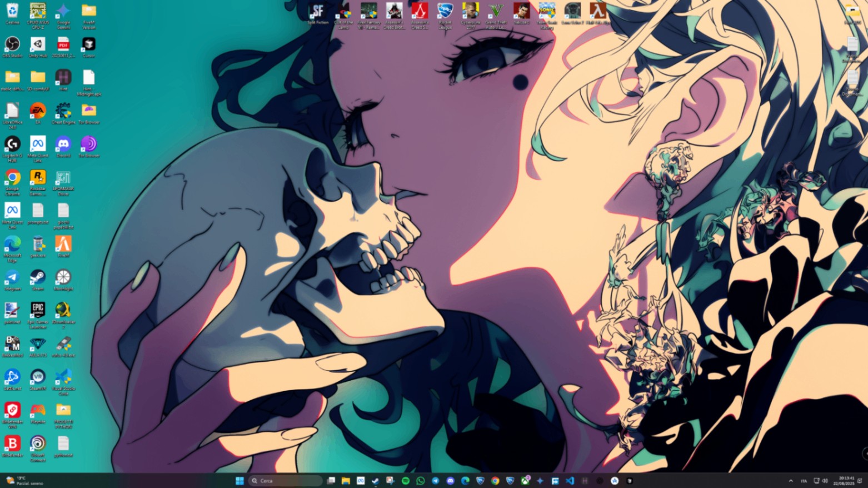Launch purple Tor Browser onion shortcut
Screen dimensions: 868x488
pyautogui.click(x=89, y=147)
